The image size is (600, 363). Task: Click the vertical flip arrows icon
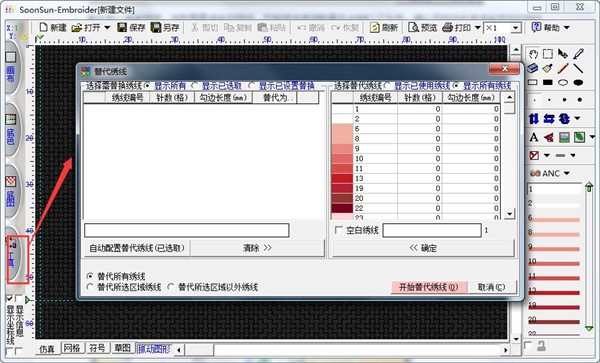534,119
